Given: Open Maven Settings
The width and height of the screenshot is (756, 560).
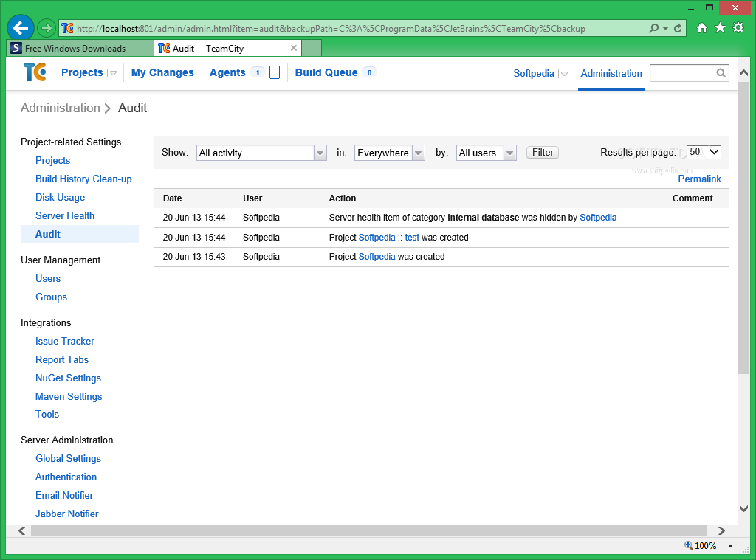Looking at the screenshot, I should coord(69,396).
